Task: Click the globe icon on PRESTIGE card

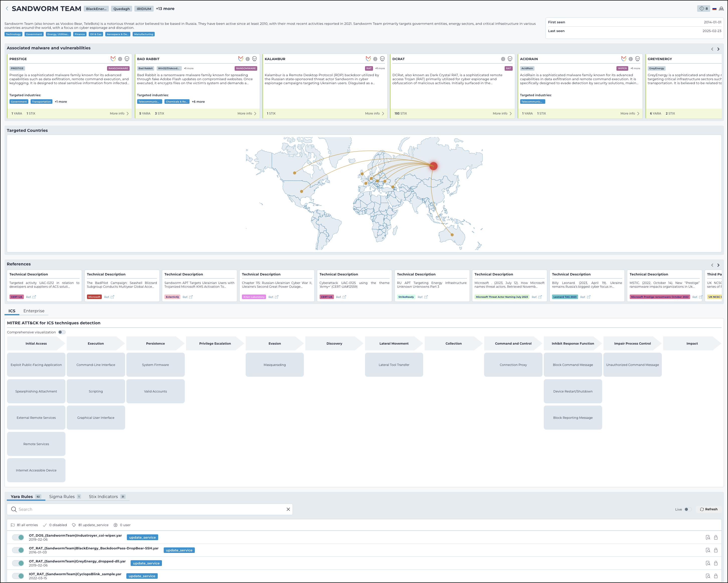Action: click(120, 59)
